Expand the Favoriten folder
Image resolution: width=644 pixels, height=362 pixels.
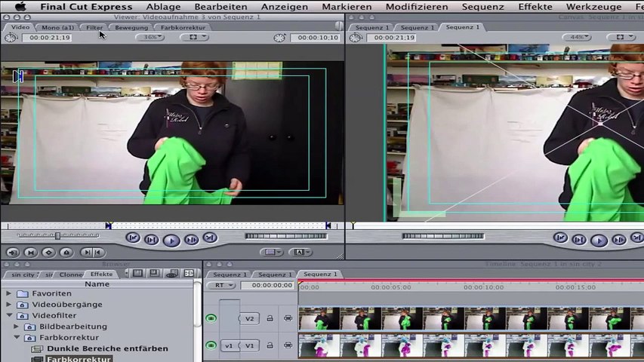pos(9,293)
